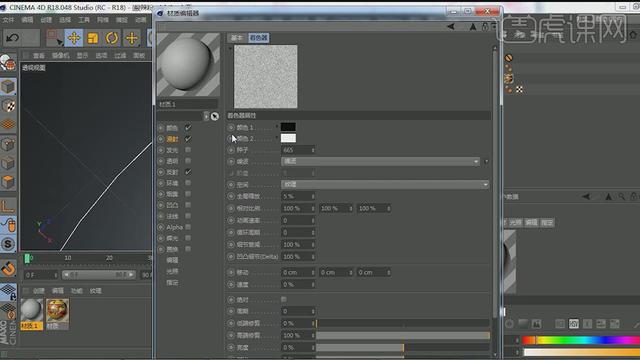The width and height of the screenshot is (640, 360).
Task: Open the 空间 (Space) dropdown
Action: [x=385, y=185]
